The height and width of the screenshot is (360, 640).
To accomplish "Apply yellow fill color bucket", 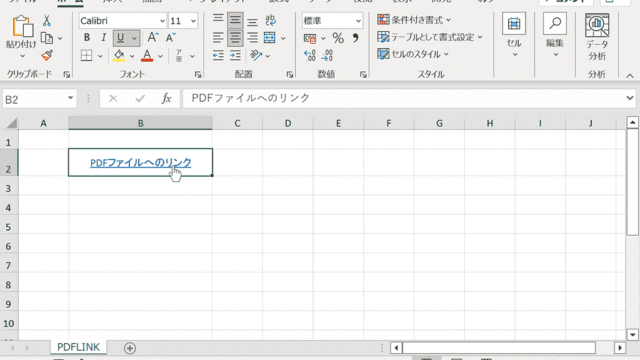I will point(119,56).
